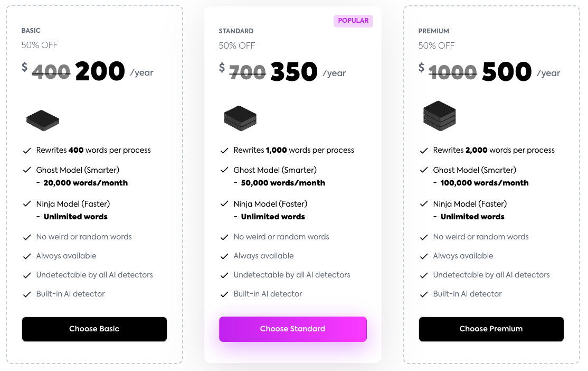The height and width of the screenshot is (371, 588).
Task: Click the Basic plan single-layer stack icon
Action: pyautogui.click(x=43, y=120)
